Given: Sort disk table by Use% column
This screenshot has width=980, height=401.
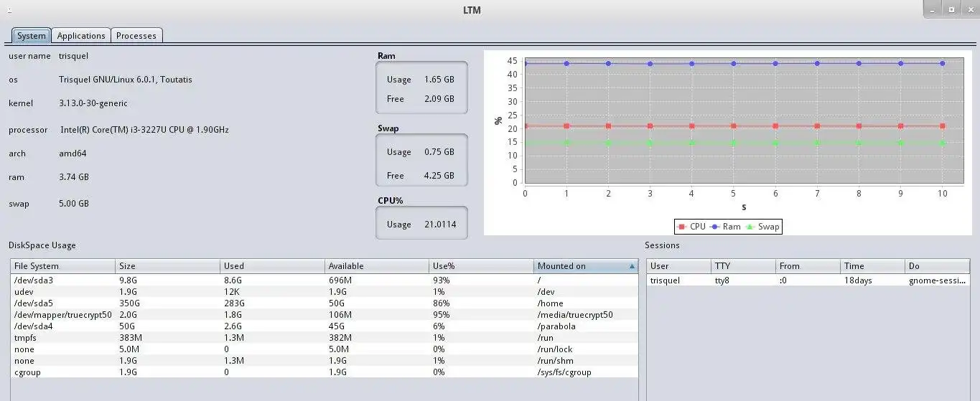Looking at the screenshot, I should point(482,266).
